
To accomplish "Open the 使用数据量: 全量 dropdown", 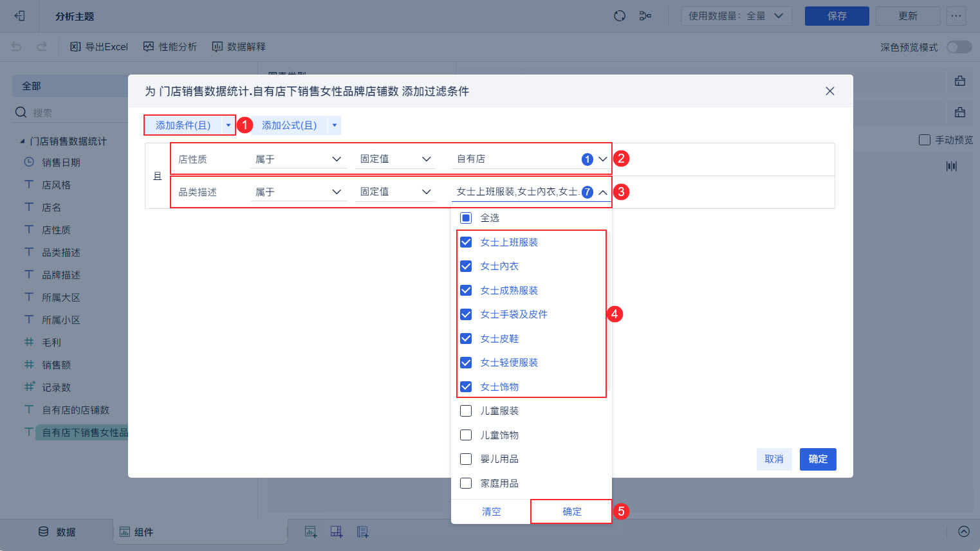I will [736, 16].
